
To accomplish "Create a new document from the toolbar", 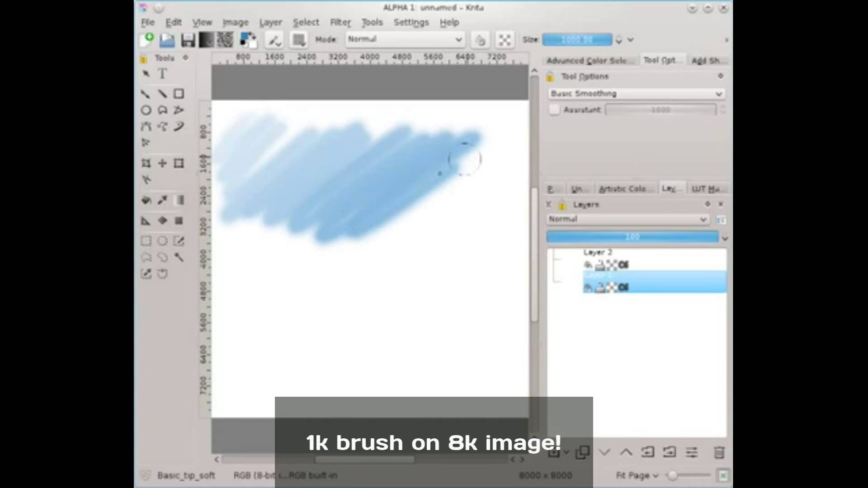I will (146, 40).
